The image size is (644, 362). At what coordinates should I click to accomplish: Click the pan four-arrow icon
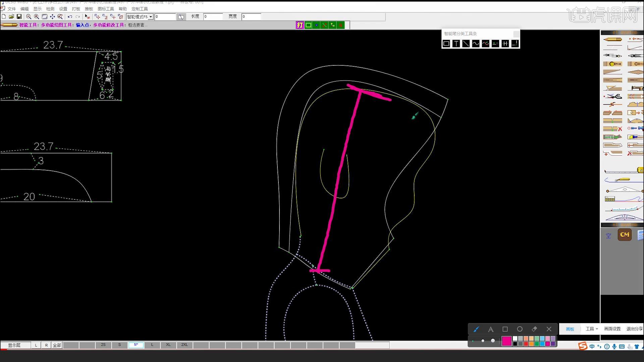click(x=52, y=16)
